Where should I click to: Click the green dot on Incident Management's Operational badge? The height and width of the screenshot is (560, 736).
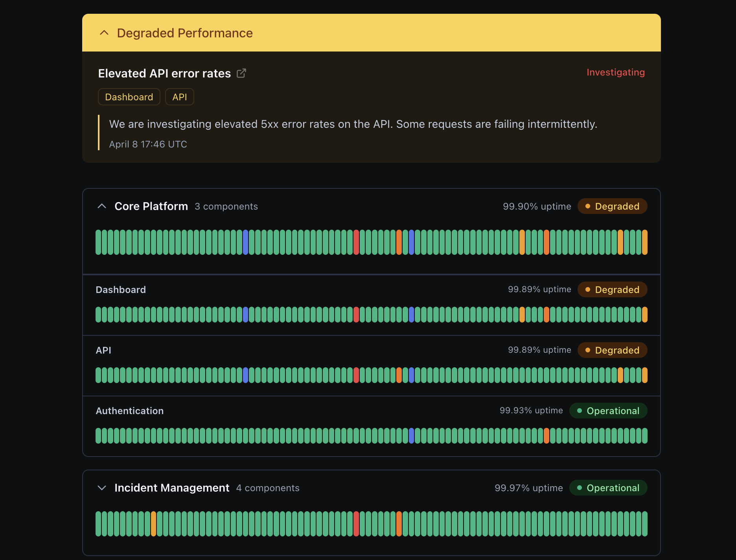coord(580,488)
